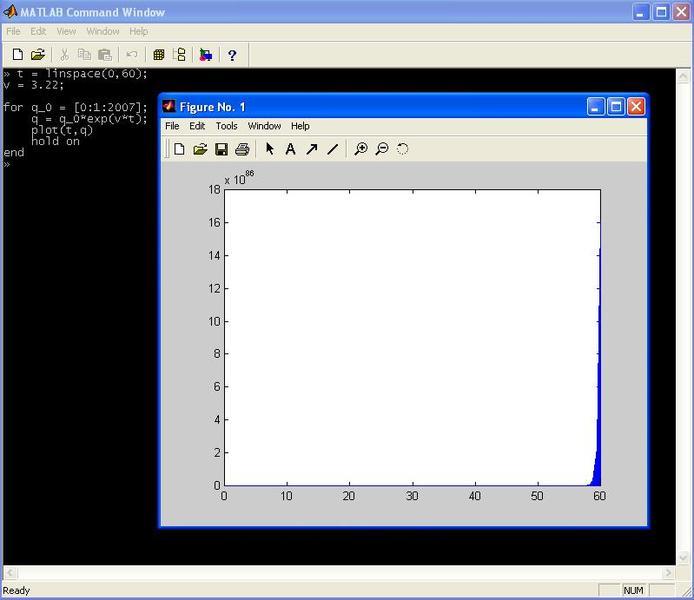This screenshot has height=600, width=694.
Task: Click New File icon in Command Window toolbar
Action: [17, 55]
